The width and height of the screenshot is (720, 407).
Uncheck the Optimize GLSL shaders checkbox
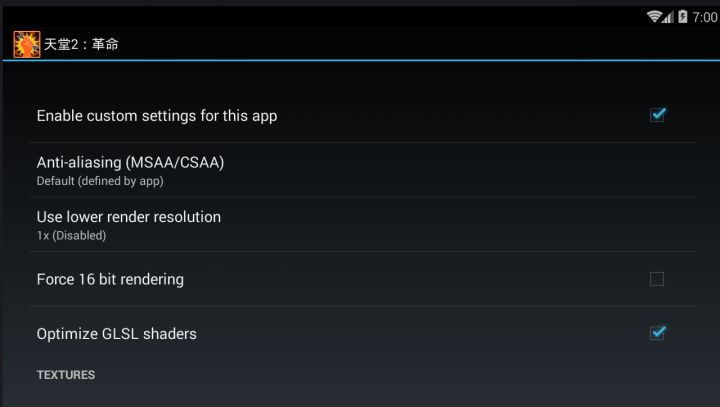tap(657, 333)
